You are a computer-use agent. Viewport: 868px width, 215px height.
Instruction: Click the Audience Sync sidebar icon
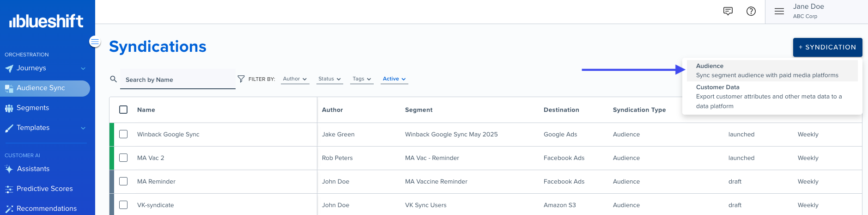9,88
